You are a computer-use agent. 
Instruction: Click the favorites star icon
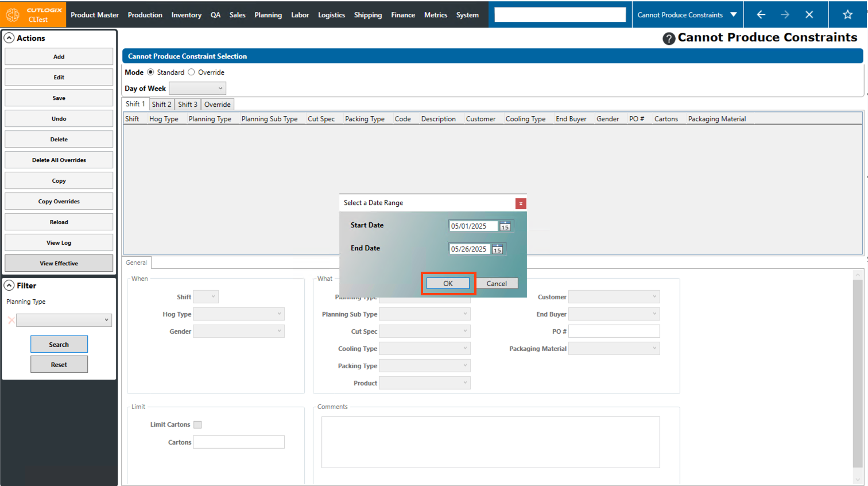tap(847, 15)
